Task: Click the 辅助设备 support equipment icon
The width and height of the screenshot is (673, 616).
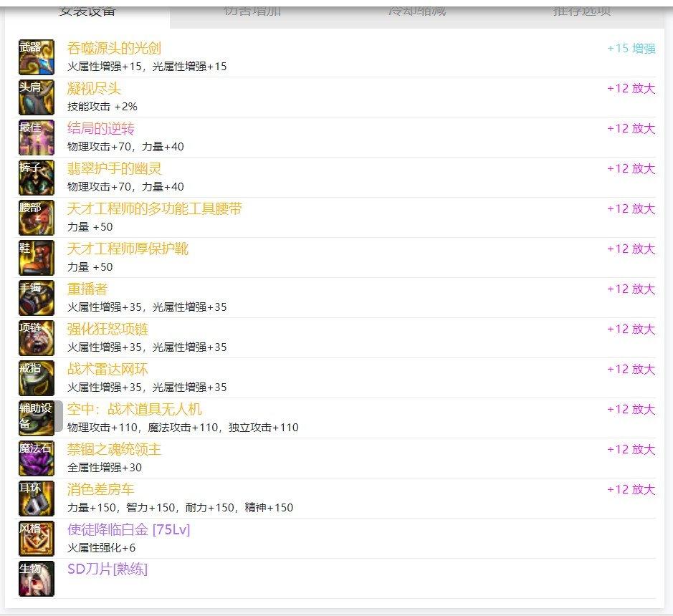Action: (37, 419)
